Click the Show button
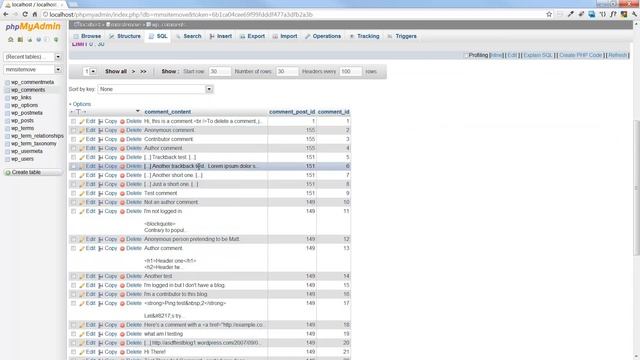This screenshot has height=360, width=640. point(169,71)
